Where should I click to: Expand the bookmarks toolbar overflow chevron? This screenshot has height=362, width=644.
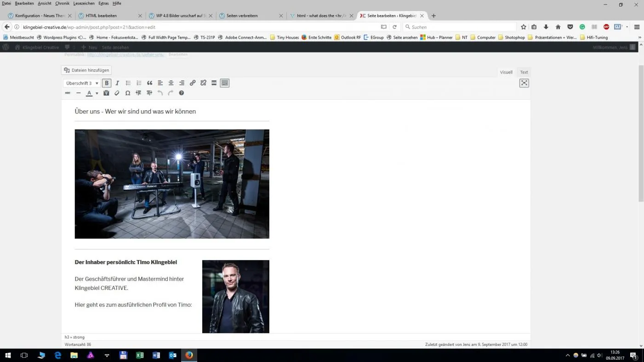click(x=640, y=37)
